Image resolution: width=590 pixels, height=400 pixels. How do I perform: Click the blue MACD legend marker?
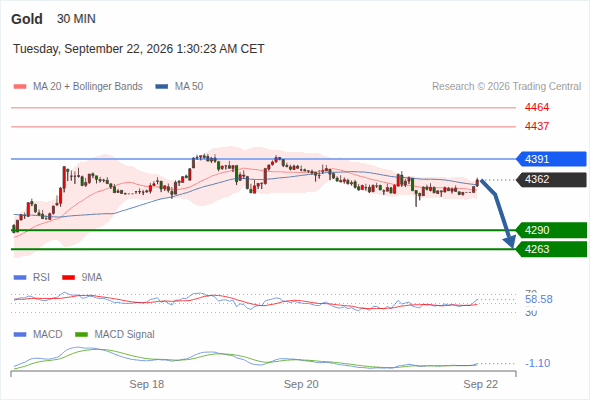coord(20,335)
